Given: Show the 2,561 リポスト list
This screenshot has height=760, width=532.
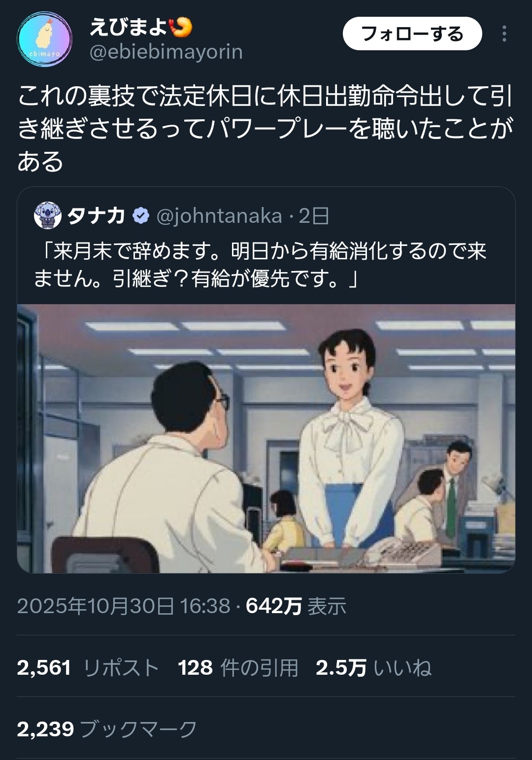Looking at the screenshot, I should pyautogui.click(x=88, y=668).
